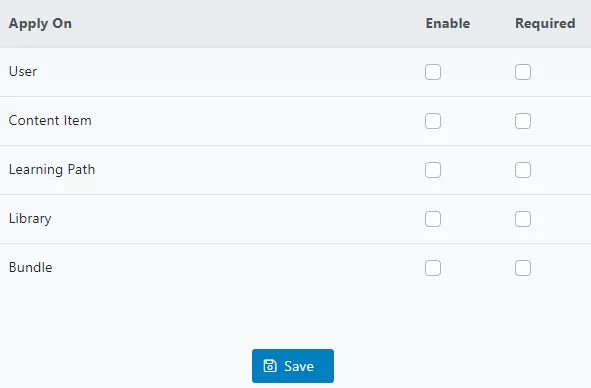This screenshot has width=591, height=388.
Task: Select the User row label
Action: pos(23,71)
